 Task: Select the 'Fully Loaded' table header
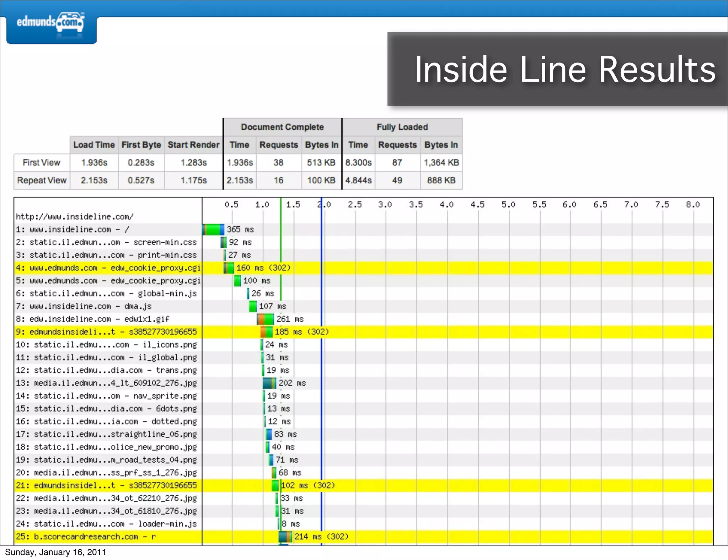[402, 127]
